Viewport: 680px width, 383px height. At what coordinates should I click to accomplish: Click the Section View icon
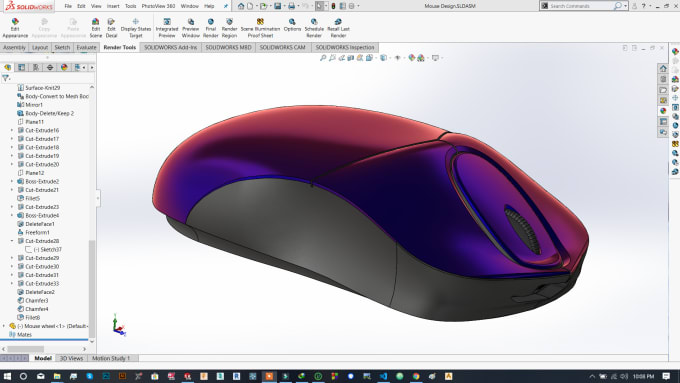point(350,58)
